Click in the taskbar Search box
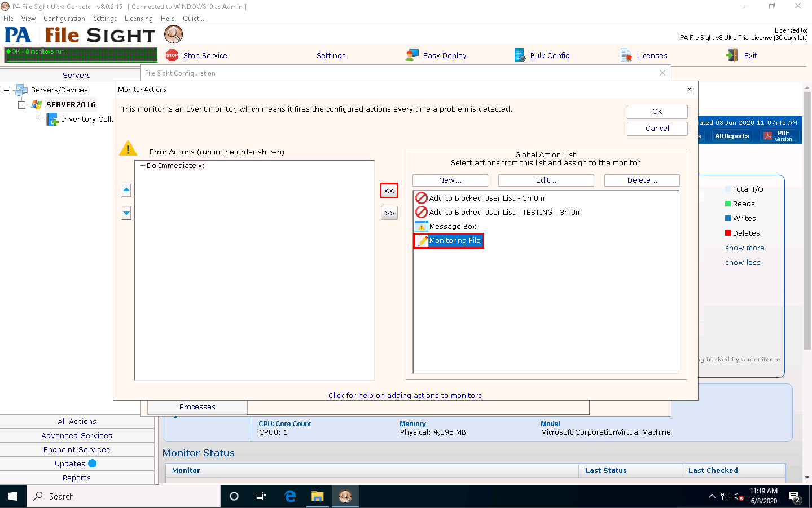Viewport: 812px width, 508px height. (x=124, y=496)
